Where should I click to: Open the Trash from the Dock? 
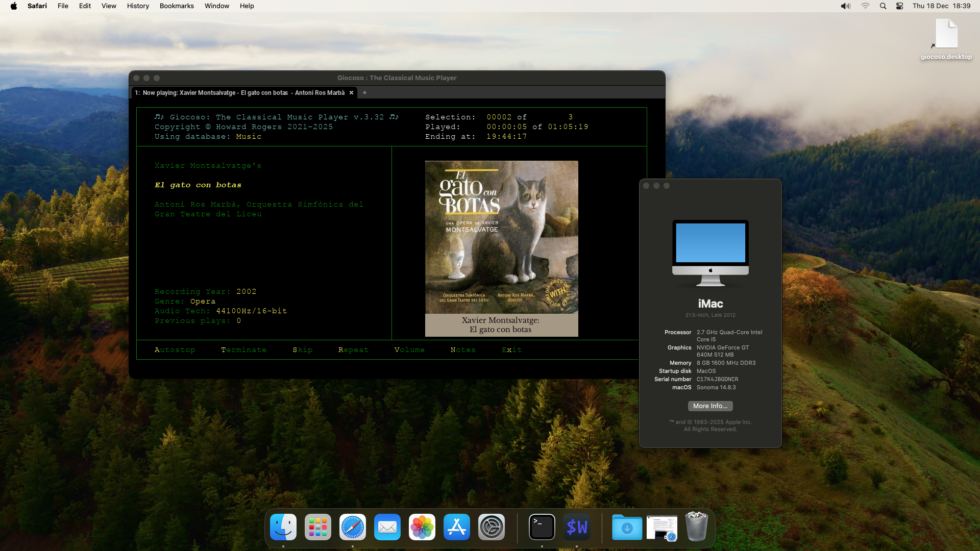click(696, 527)
